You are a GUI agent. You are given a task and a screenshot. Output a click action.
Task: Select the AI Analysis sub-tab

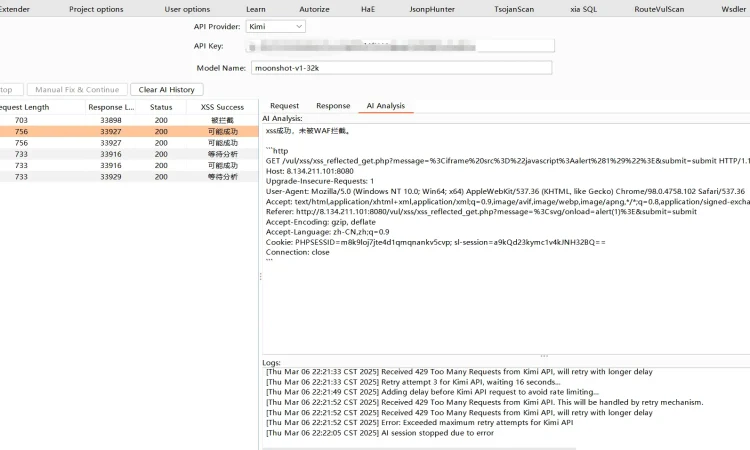pyautogui.click(x=386, y=106)
